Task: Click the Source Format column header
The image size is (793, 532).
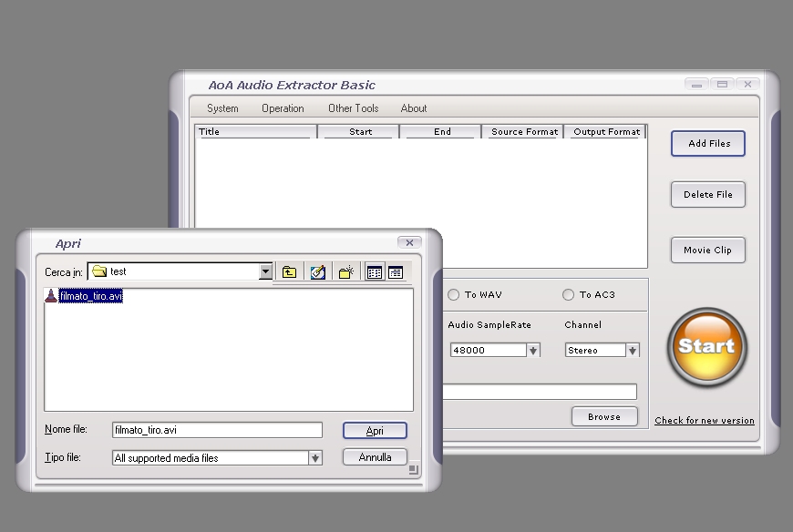Action: point(522,131)
